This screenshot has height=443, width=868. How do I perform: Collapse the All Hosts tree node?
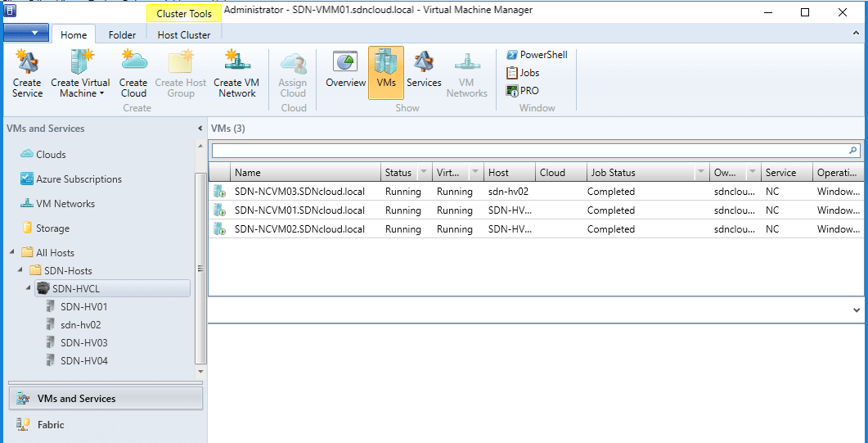click(12, 253)
